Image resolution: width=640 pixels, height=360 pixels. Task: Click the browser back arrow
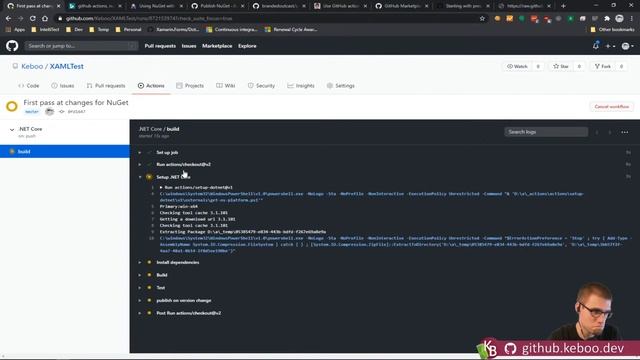tap(8, 18)
